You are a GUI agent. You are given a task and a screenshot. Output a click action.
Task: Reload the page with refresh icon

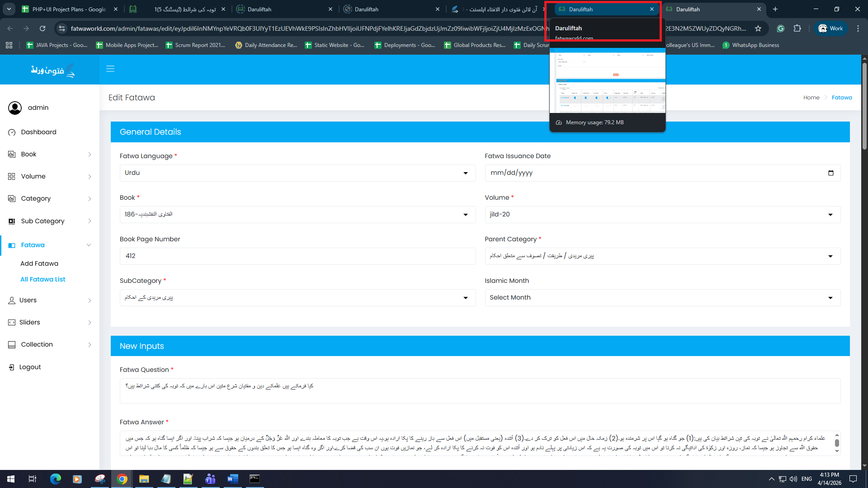42,28
